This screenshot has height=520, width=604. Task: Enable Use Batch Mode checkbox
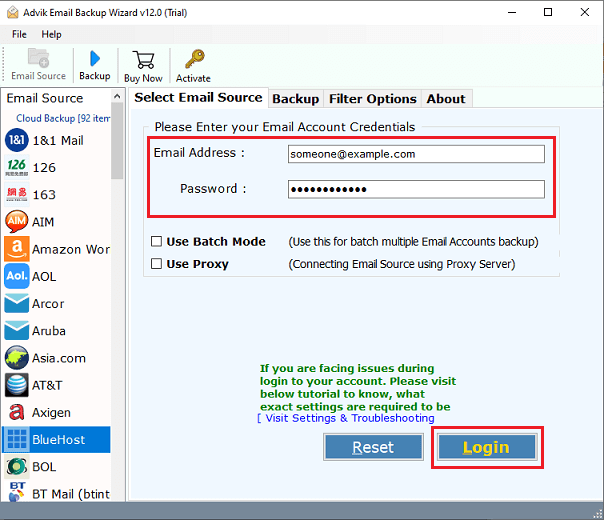pos(156,242)
